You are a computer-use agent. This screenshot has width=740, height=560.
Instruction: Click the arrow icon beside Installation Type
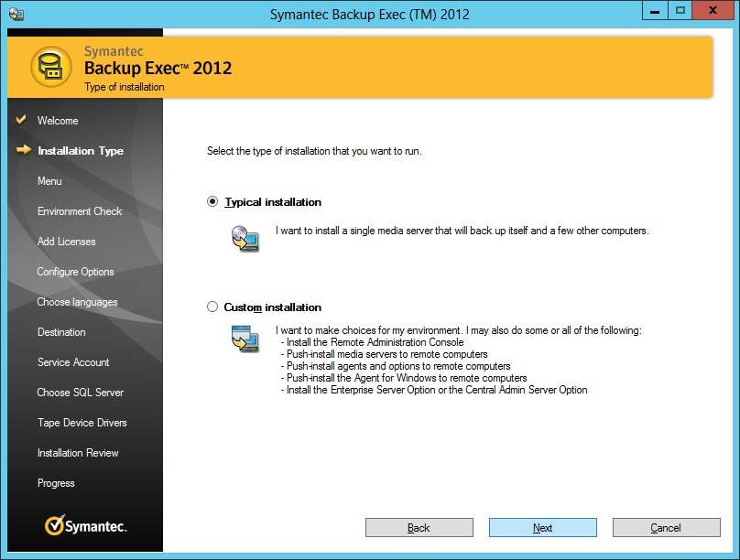coord(23,149)
